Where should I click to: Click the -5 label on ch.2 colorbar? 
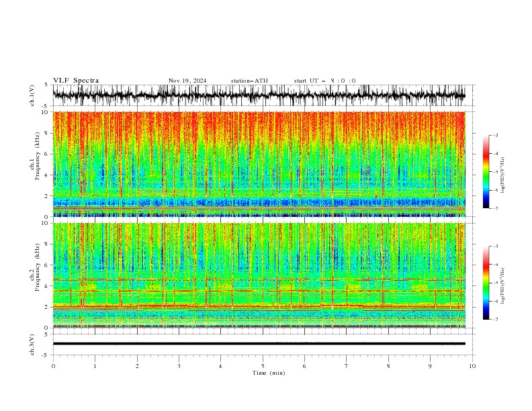(495, 283)
